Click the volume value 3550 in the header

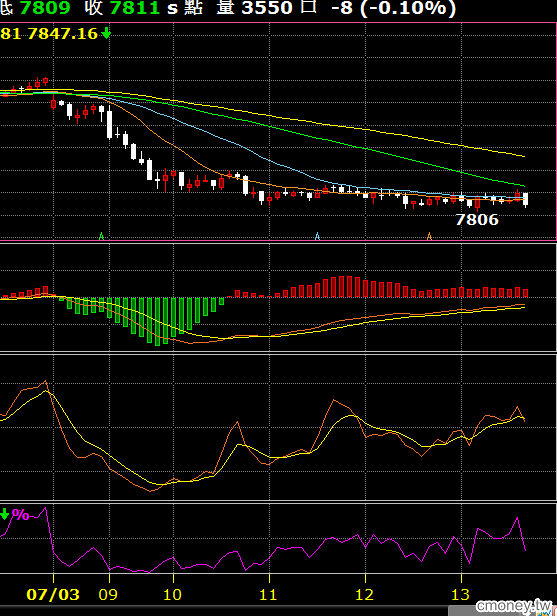point(267,7)
